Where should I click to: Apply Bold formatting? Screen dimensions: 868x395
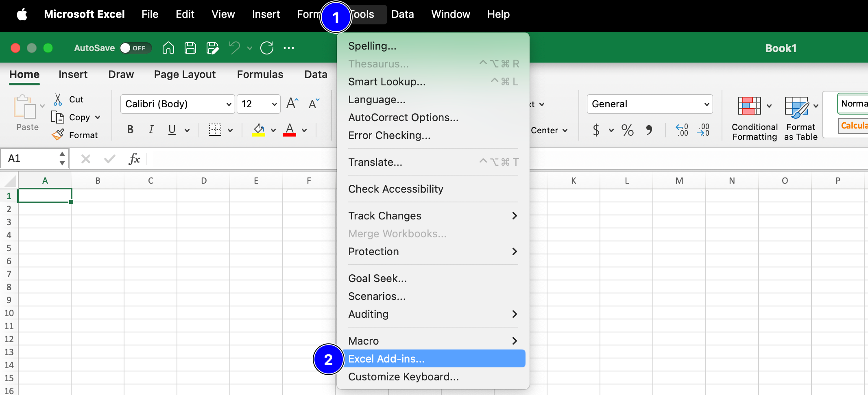(x=130, y=130)
